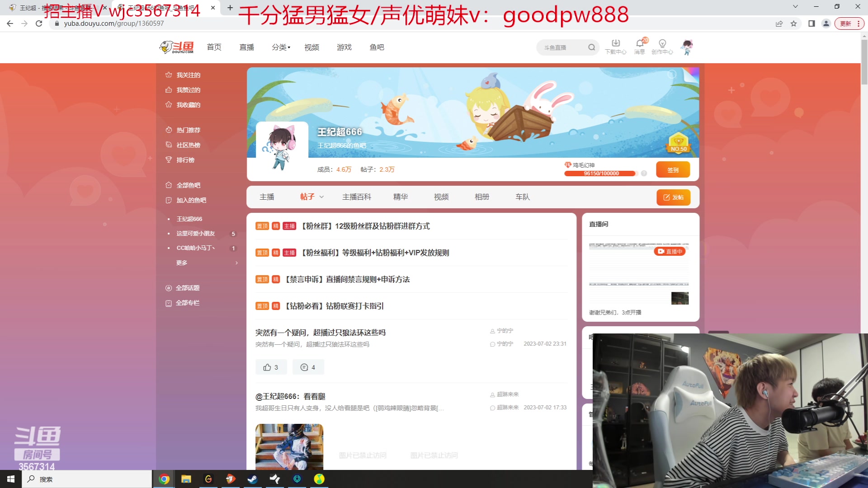
Task: Expand the 帖子 tab dropdown arrow
Action: 321,197
